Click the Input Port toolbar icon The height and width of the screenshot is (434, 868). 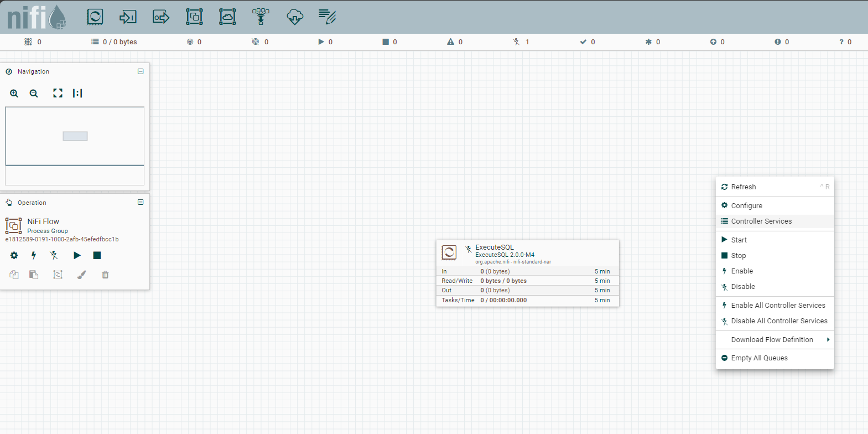128,17
